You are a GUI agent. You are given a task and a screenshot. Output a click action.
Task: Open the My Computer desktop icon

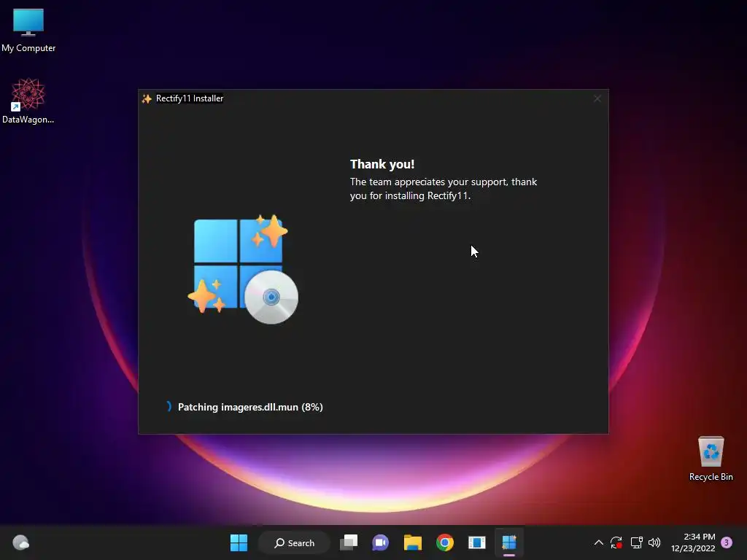click(28, 30)
